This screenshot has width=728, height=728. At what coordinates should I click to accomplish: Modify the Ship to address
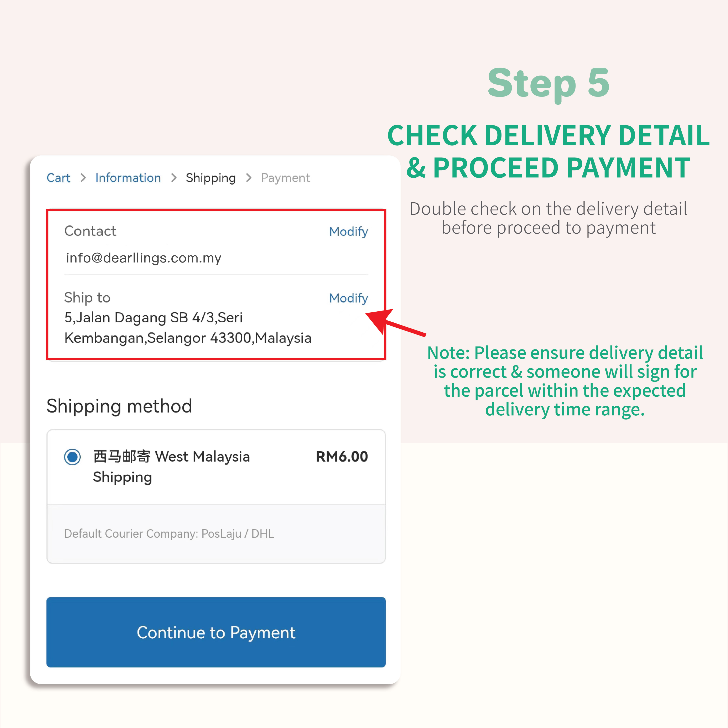click(x=348, y=298)
